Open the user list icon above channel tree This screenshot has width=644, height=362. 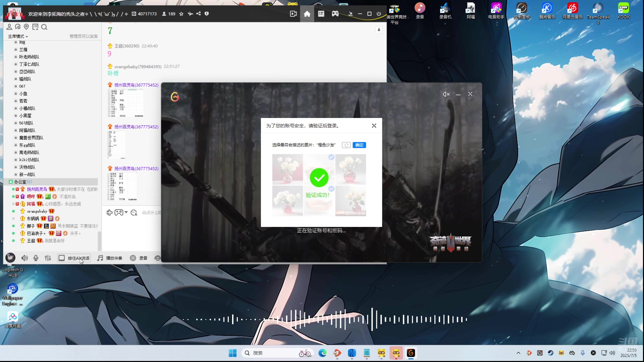9,27
